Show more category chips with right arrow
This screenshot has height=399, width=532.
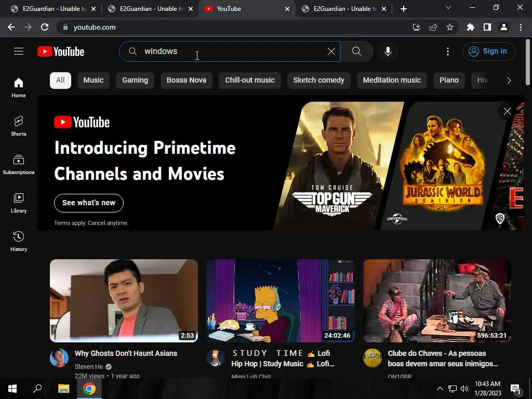tap(509, 81)
